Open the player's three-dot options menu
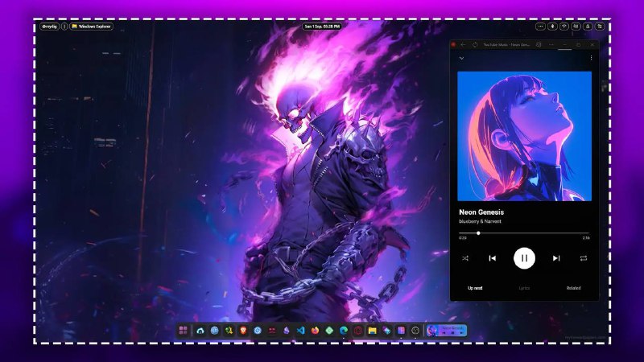This screenshot has height=362, width=644. point(591,58)
